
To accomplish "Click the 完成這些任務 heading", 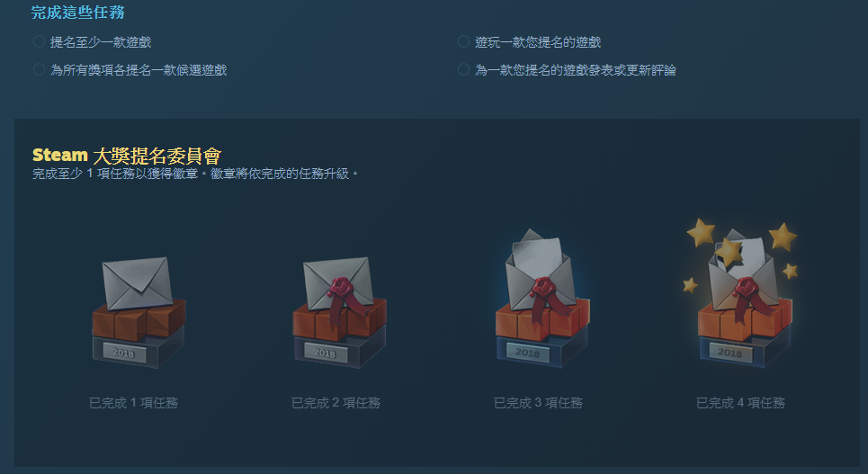I will coord(78,13).
